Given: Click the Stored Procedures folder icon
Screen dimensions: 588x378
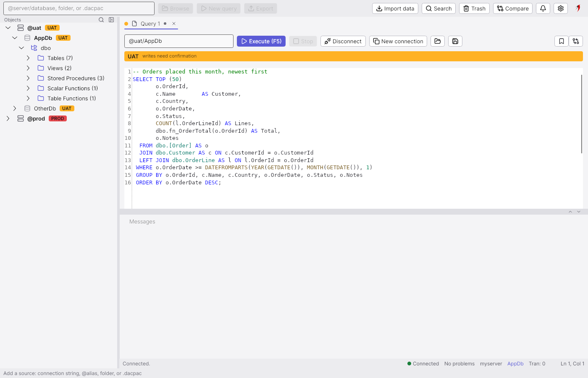Looking at the screenshot, I should [x=41, y=78].
